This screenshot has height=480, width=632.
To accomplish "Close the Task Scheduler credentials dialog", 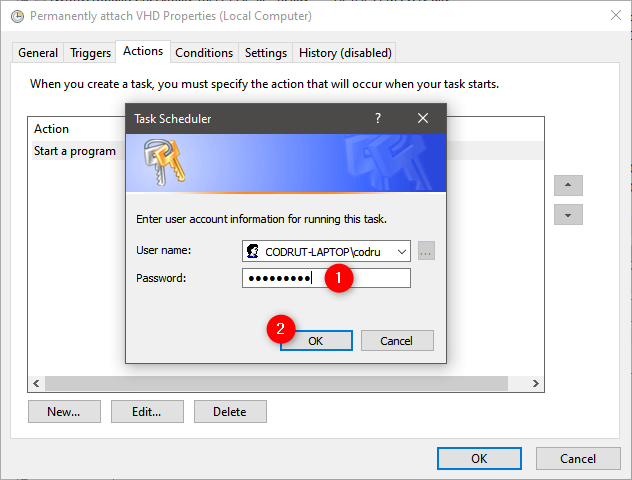I will tap(423, 118).
